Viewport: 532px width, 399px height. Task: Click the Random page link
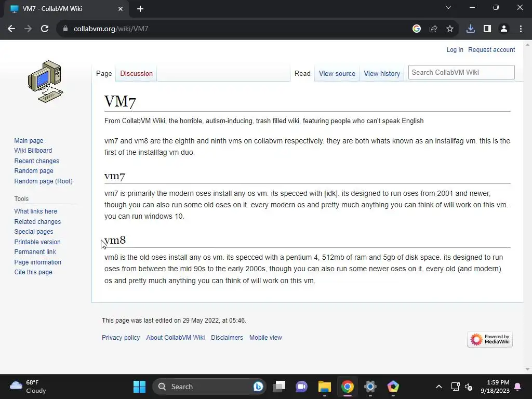click(x=34, y=171)
